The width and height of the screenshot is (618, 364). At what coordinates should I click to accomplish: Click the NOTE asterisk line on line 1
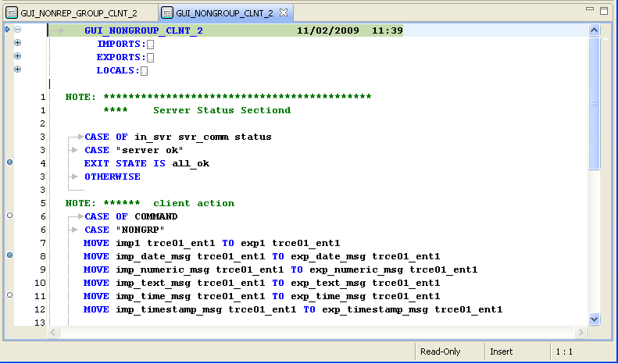coord(218,97)
